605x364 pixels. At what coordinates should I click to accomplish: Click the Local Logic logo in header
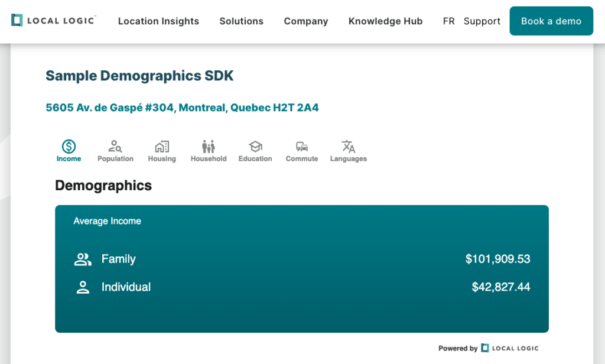(x=53, y=19)
